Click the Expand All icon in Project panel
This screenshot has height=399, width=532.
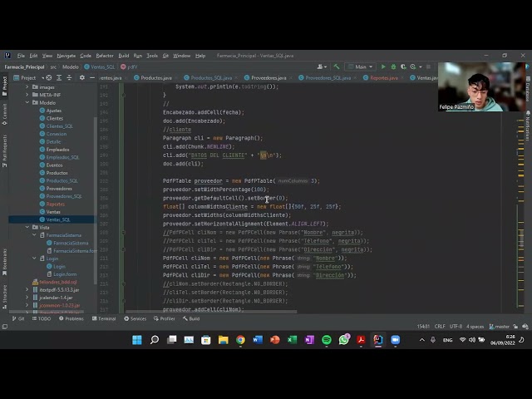[x=59, y=77]
